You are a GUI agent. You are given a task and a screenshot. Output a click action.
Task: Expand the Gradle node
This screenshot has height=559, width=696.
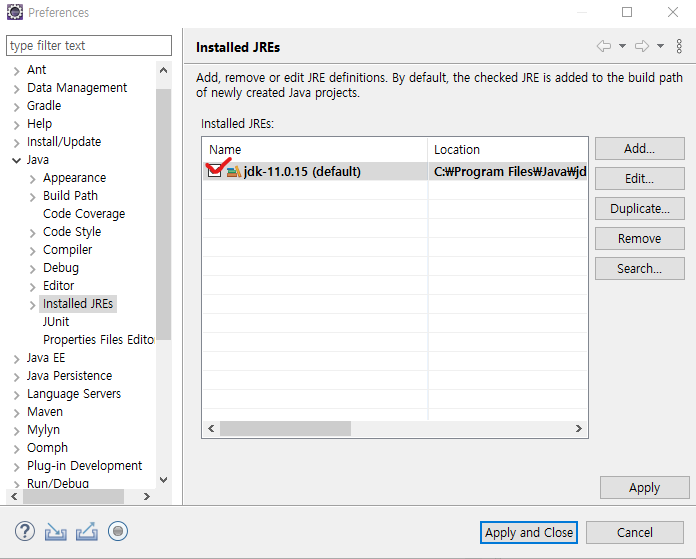[16, 107]
